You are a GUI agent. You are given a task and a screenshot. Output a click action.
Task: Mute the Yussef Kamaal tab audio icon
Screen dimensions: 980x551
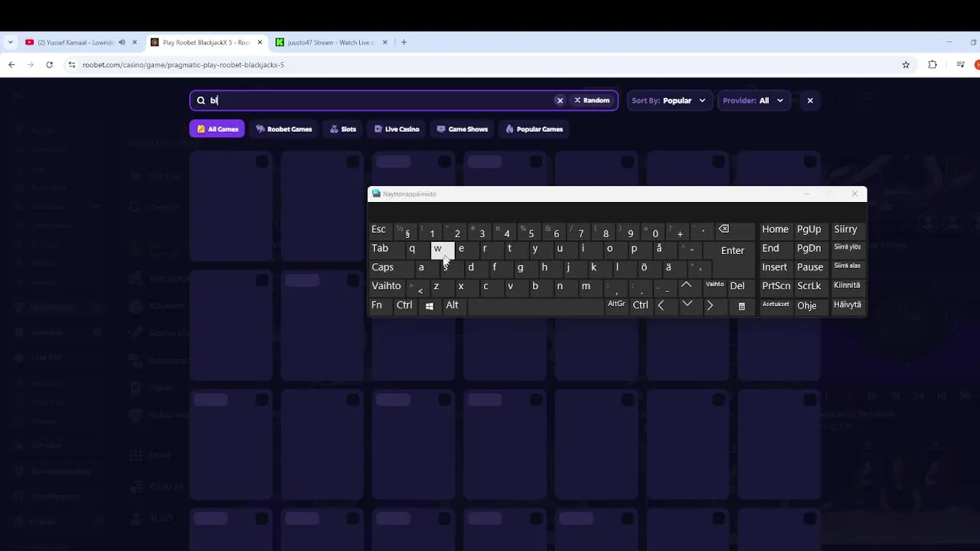point(122,42)
